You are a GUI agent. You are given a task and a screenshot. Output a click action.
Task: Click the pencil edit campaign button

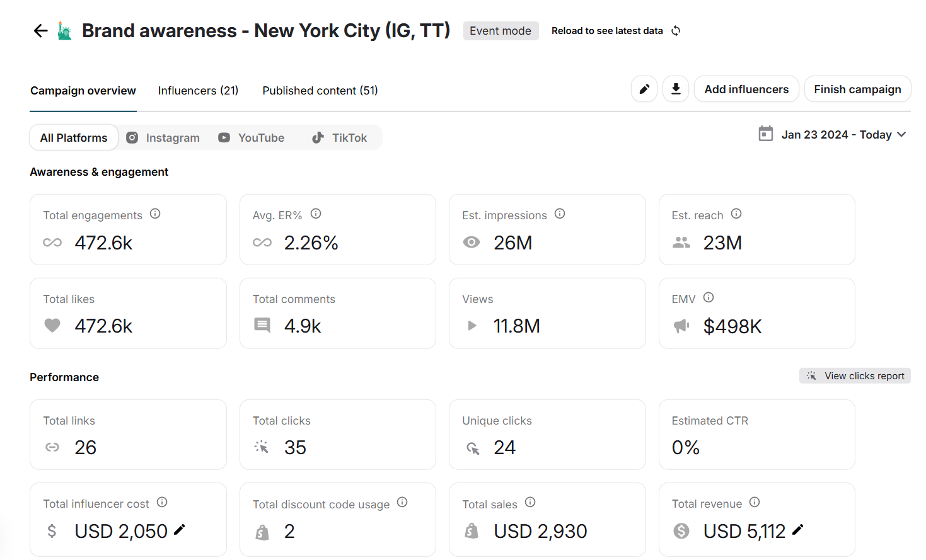point(644,89)
